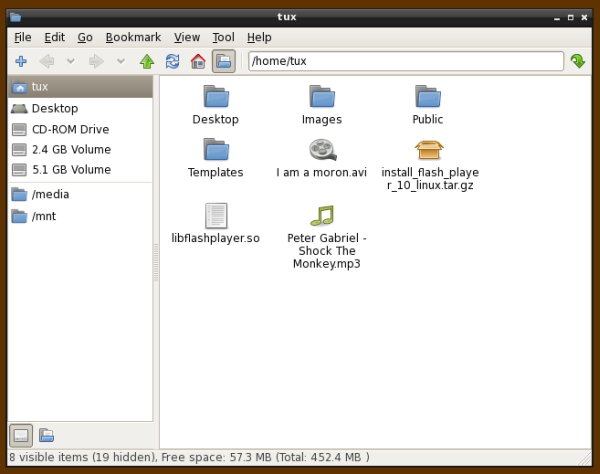600x474 pixels.
Task: Open the 5.1 GB Volume location
Action: 70,170
